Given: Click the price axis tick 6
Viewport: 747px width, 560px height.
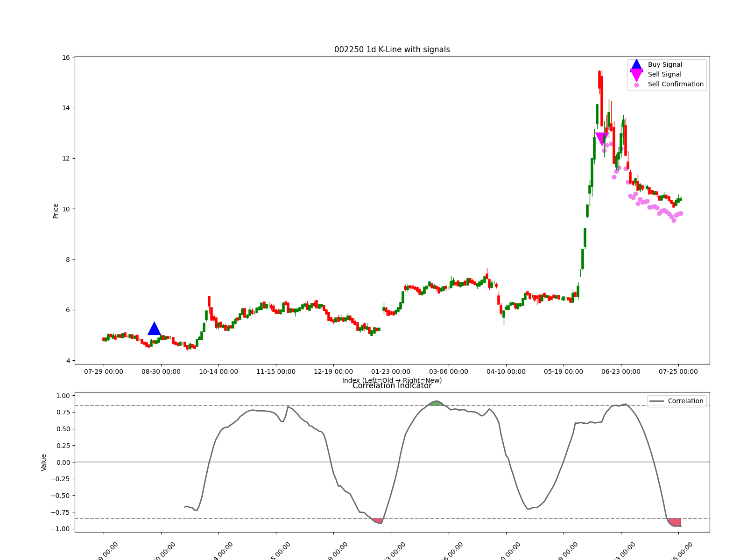Looking at the screenshot, I should click(68, 310).
